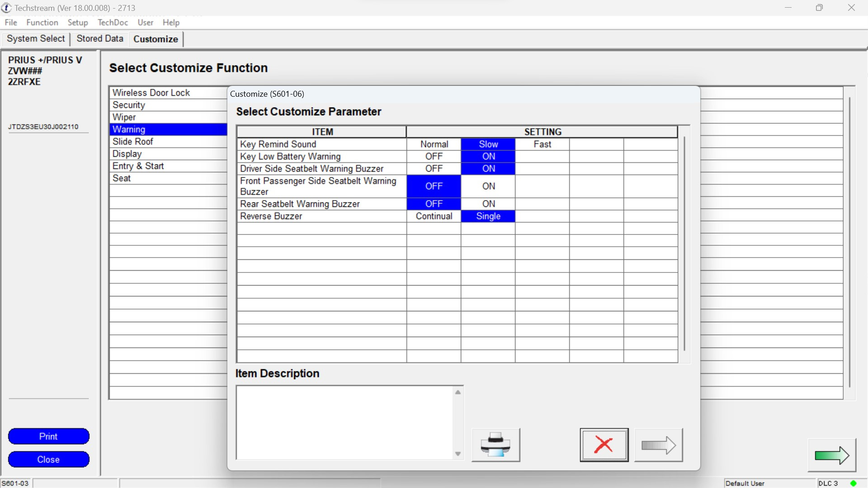Turn OFF the Key Low Battery Warning
The image size is (868, 488).
(434, 156)
